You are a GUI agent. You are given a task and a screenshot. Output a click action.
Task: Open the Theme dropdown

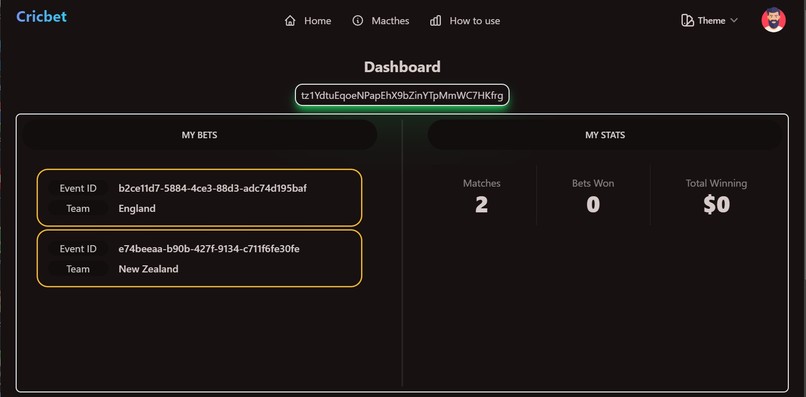click(x=709, y=21)
